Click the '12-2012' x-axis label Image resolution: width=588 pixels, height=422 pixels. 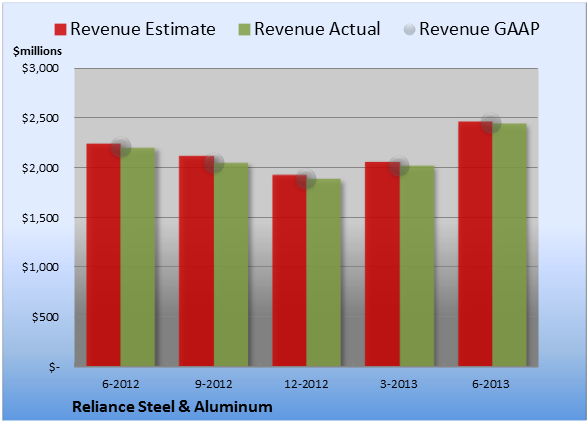point(306,384)
